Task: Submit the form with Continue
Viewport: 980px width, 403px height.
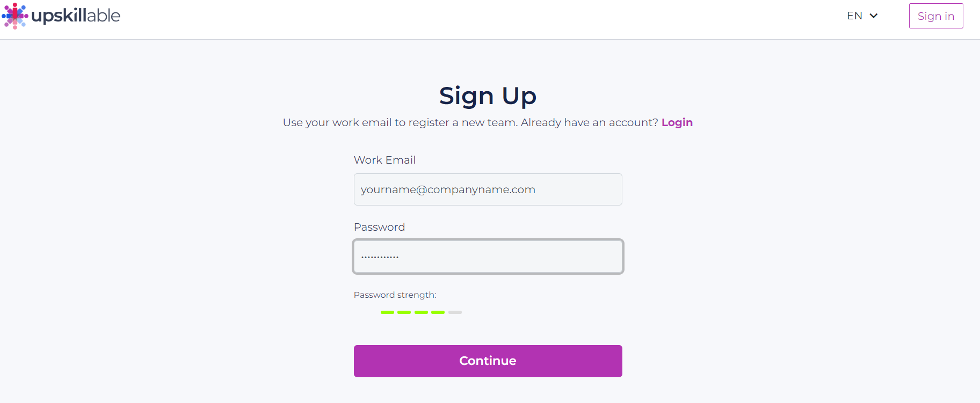Action: [x=488, y=361]
